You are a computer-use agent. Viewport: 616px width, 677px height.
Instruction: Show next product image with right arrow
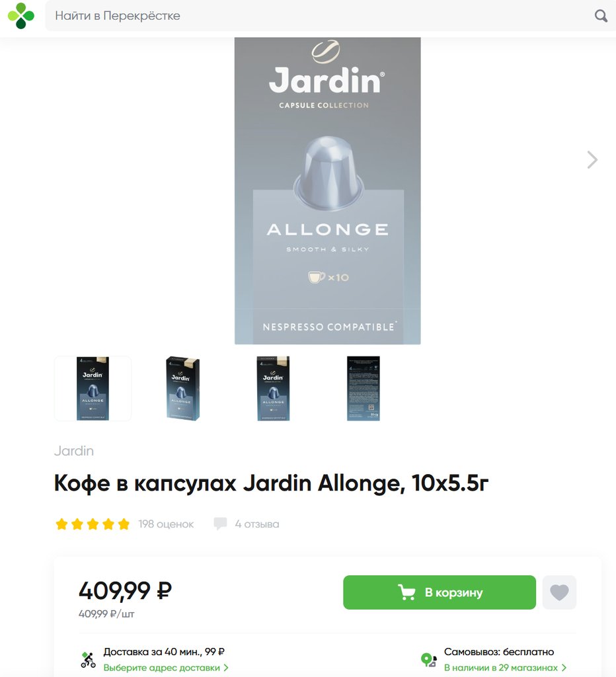point(592,160)
